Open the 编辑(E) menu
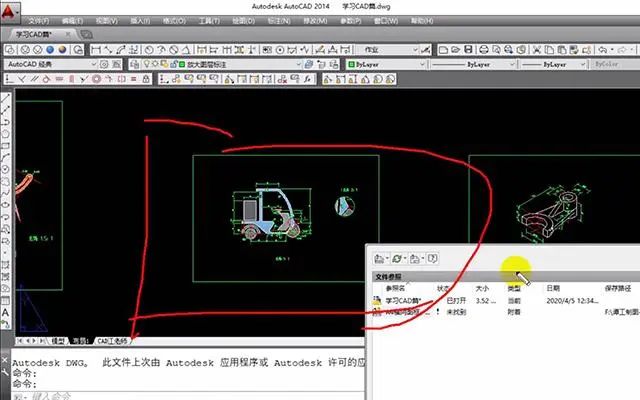This screenshot has width=640, height=400. (x=72, y=21)
